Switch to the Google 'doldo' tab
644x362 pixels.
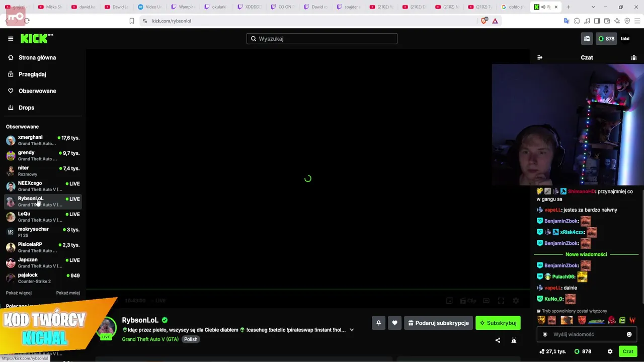(x=513, y=7)
